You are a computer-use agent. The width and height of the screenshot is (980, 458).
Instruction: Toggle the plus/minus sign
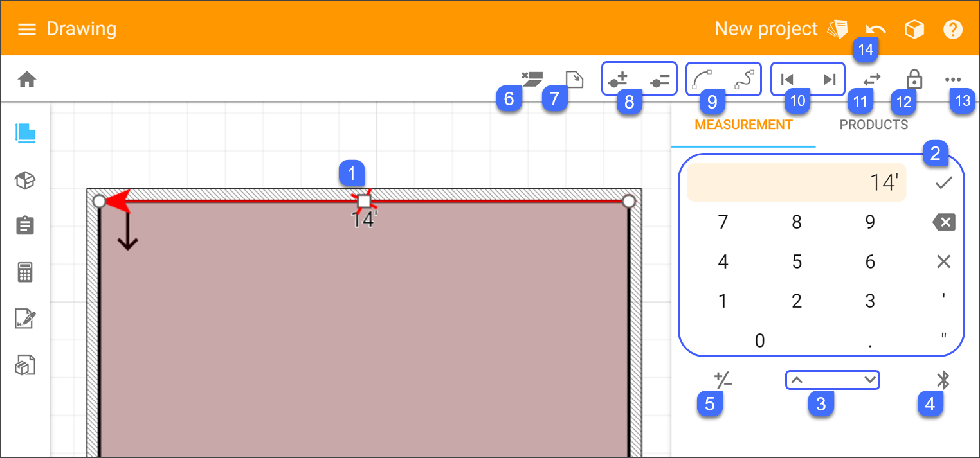tap(723, 380)
